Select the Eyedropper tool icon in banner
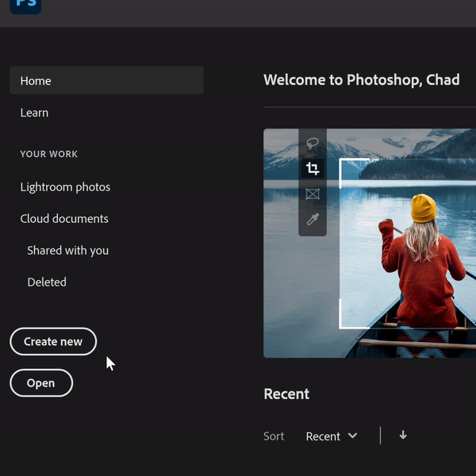Image resolution: width=476 pixels, height=476 pixels. 313,219
